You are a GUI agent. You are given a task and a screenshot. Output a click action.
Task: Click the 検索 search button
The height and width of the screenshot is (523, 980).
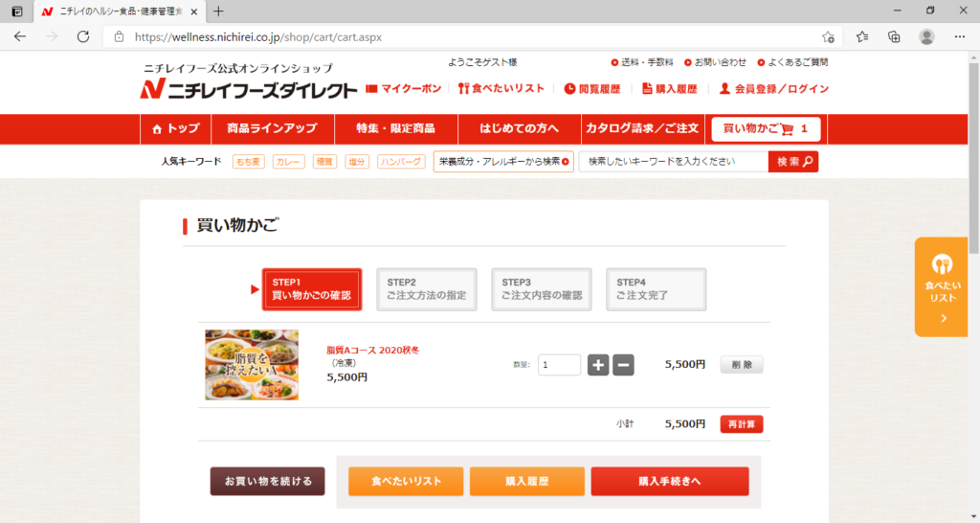point(793,162)
